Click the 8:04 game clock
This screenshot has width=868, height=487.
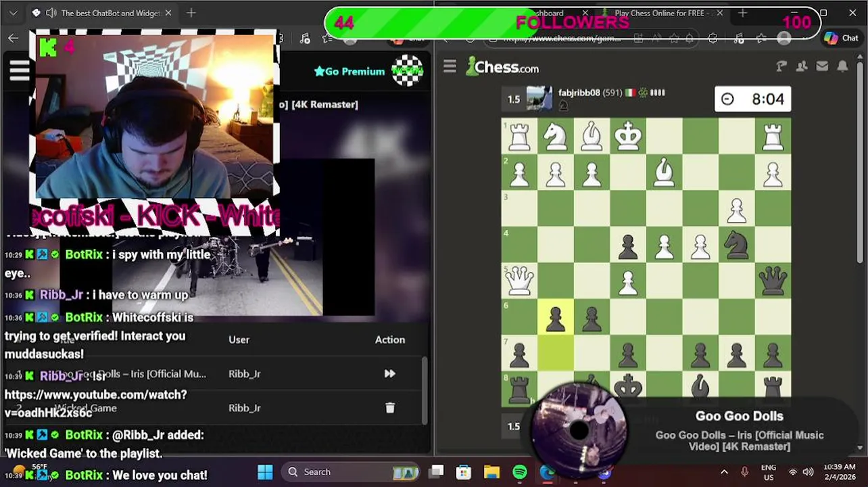[x=752, y=99]
